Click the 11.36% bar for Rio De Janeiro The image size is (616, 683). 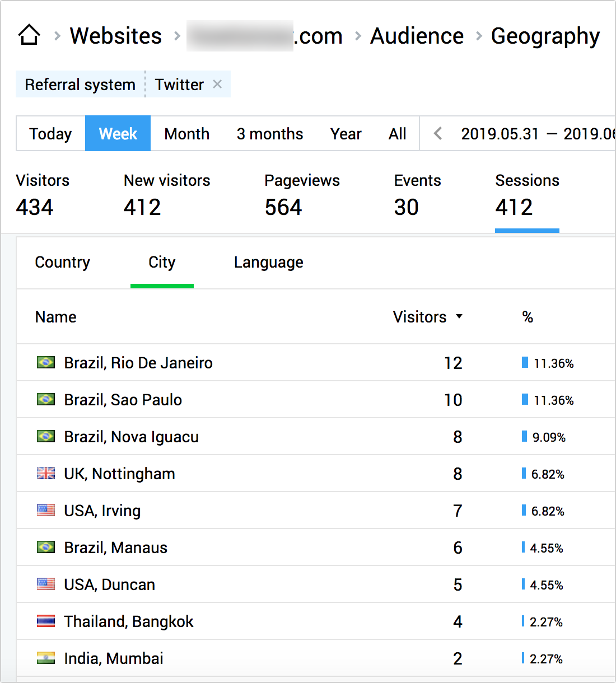pos(524,362)
